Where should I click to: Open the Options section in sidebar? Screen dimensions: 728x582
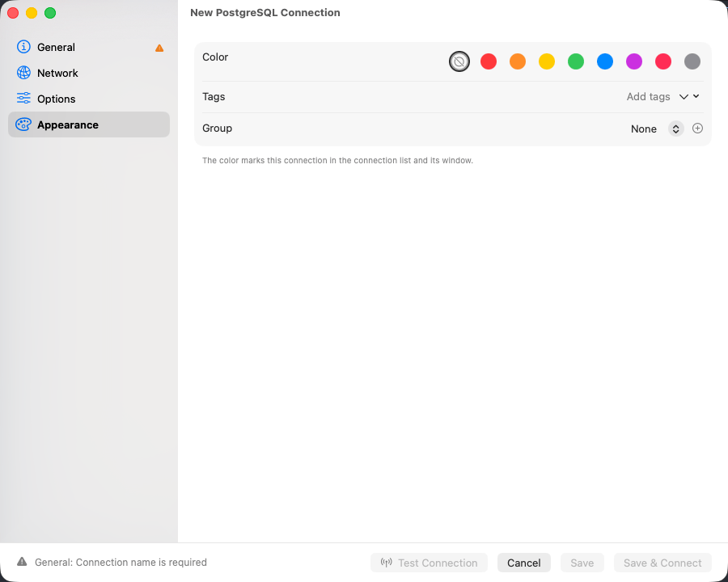point(89,99)
